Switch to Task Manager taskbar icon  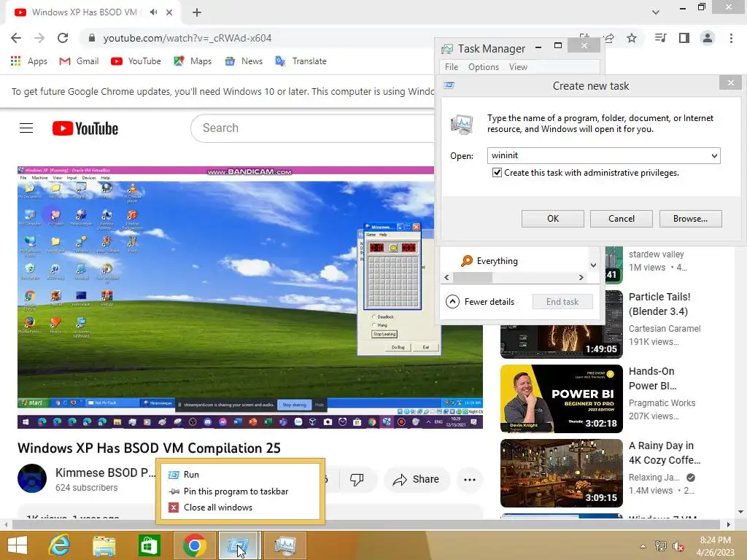pos(285,545)
